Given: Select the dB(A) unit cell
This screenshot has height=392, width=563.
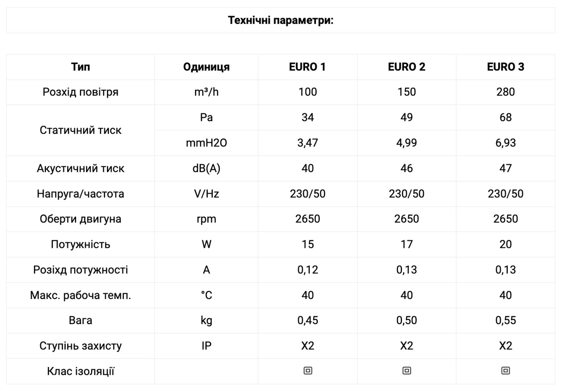Looking at the screenshot, I should [x=206, y=168].
